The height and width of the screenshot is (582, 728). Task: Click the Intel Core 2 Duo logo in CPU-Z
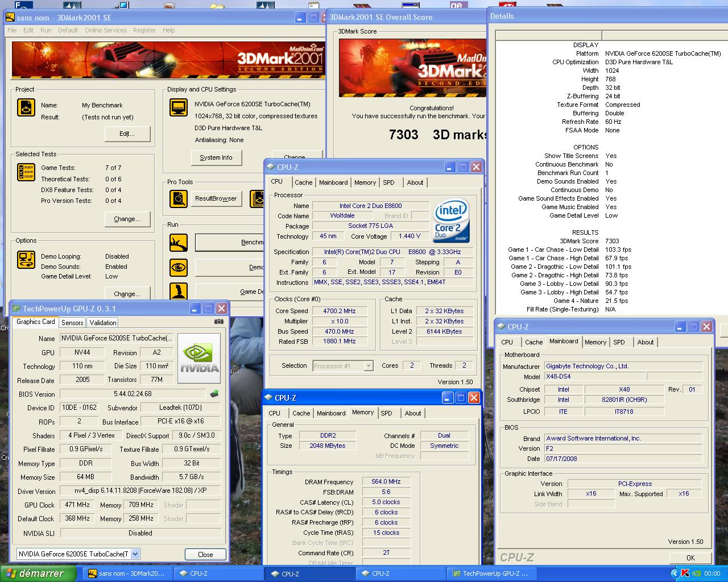pos(452,220)
